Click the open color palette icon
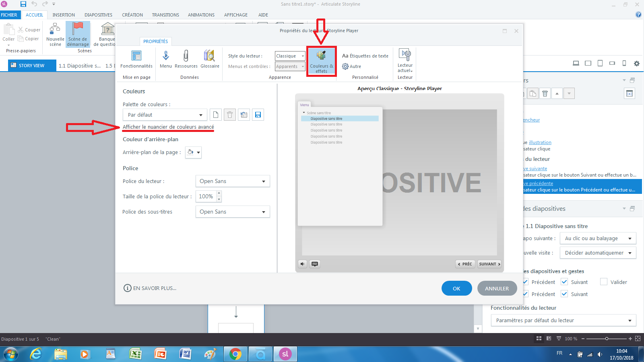 coord(244,115)
